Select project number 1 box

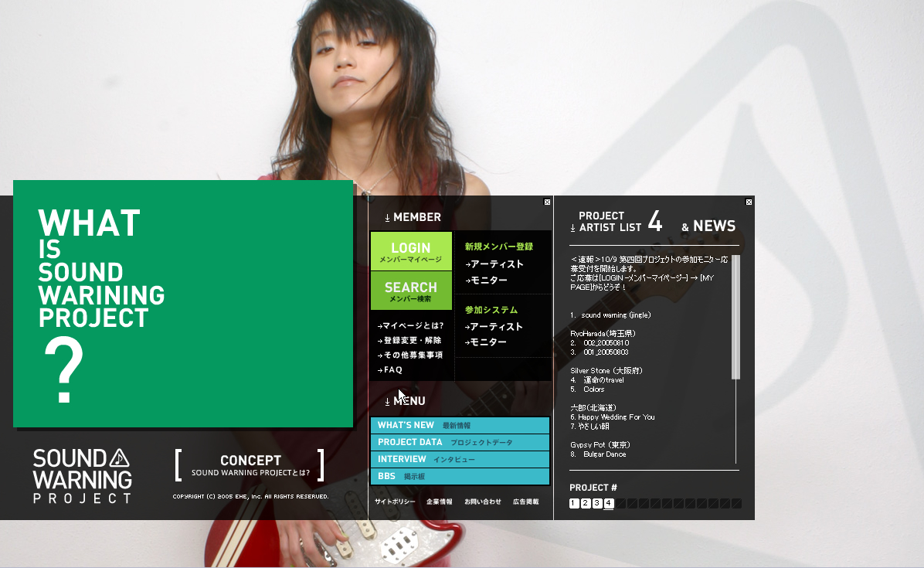(x=574, y=503)
